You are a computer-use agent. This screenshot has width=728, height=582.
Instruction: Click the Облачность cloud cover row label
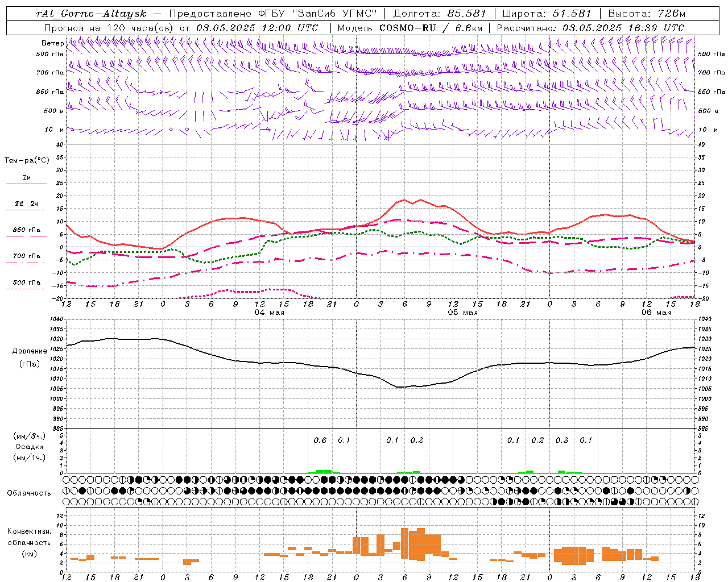[29, 493]
